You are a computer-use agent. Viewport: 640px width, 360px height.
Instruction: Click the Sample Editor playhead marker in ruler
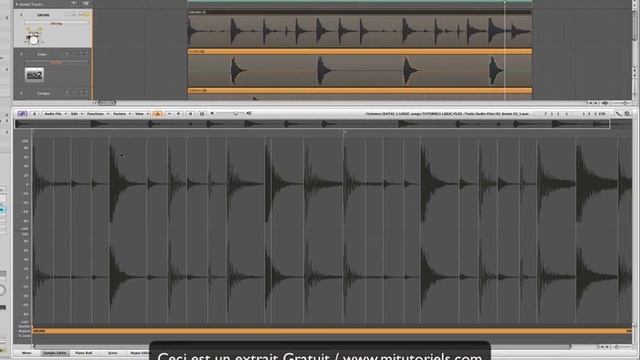345,132
